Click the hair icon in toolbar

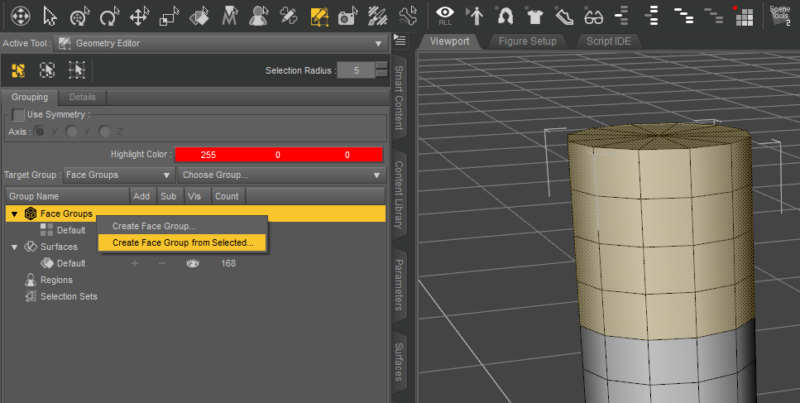click(505, 16)
